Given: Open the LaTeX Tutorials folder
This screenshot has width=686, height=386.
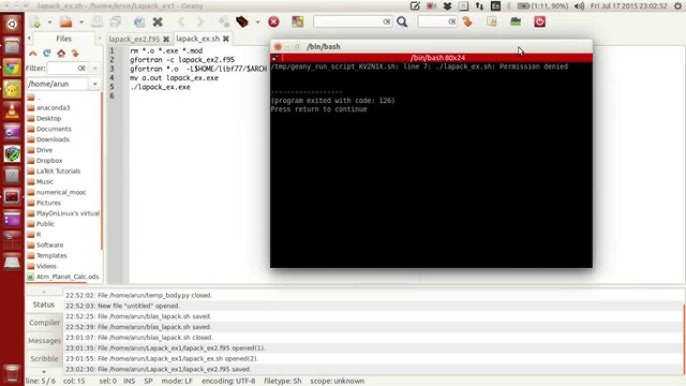Looking at the screenshot, I should point(58,171).
